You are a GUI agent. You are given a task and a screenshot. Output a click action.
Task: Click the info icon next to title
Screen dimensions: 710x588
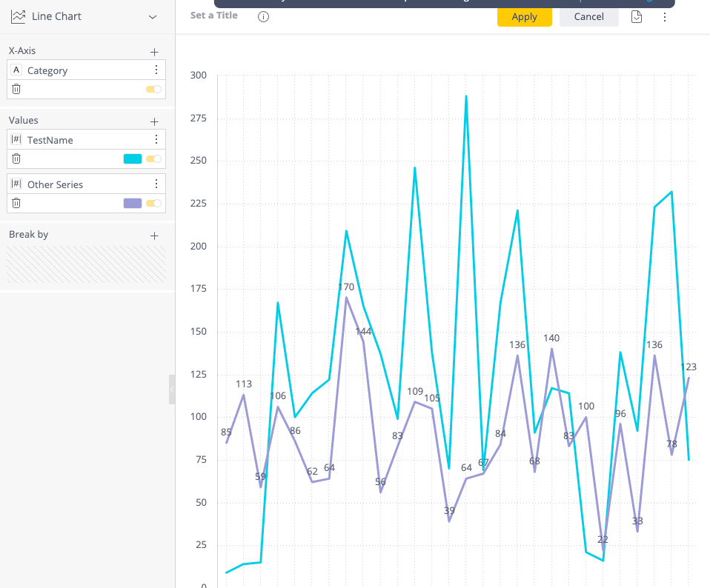pos(263,16)
